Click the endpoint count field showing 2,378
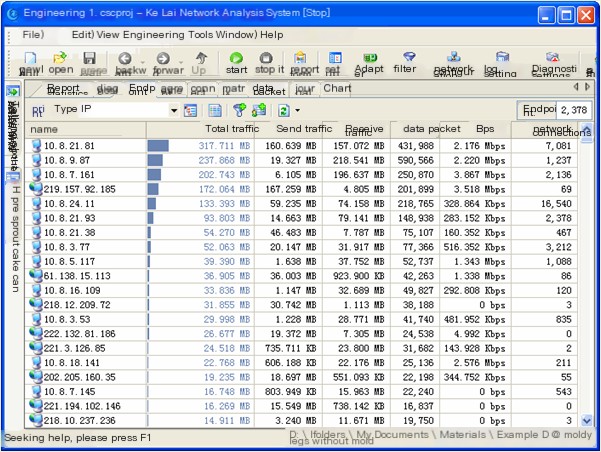The height and width of the screenshot is (452, 601). point(574,110)
